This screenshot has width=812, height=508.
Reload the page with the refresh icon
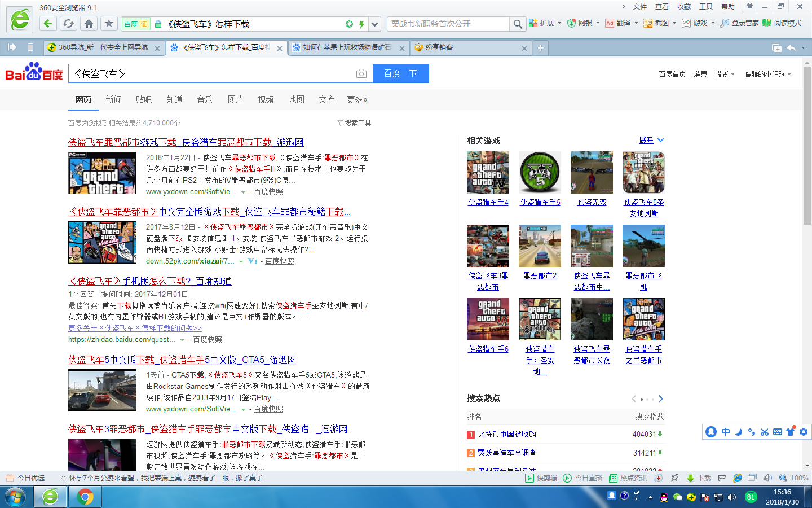click(x=68, y=24)
